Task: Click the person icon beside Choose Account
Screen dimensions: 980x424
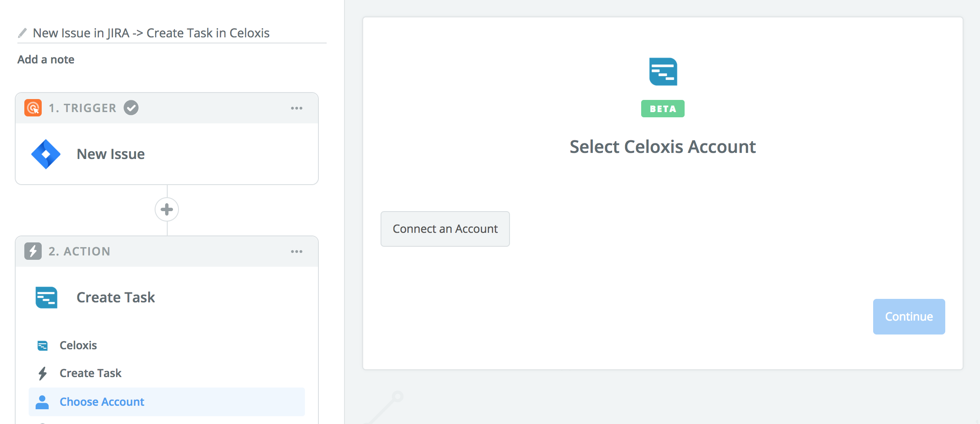Action: 42,402
